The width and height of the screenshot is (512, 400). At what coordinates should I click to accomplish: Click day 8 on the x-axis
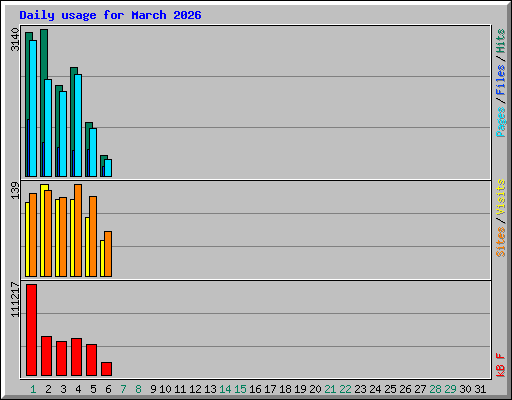[x=138, y=389]
